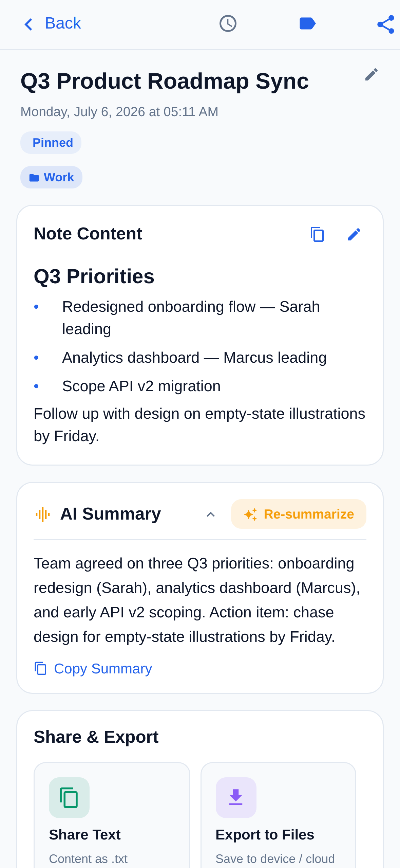The height and width of the screenshot is (868, 400).
Task: Tap the Back chevron arrow icon
Action: [x=29, y=24]
